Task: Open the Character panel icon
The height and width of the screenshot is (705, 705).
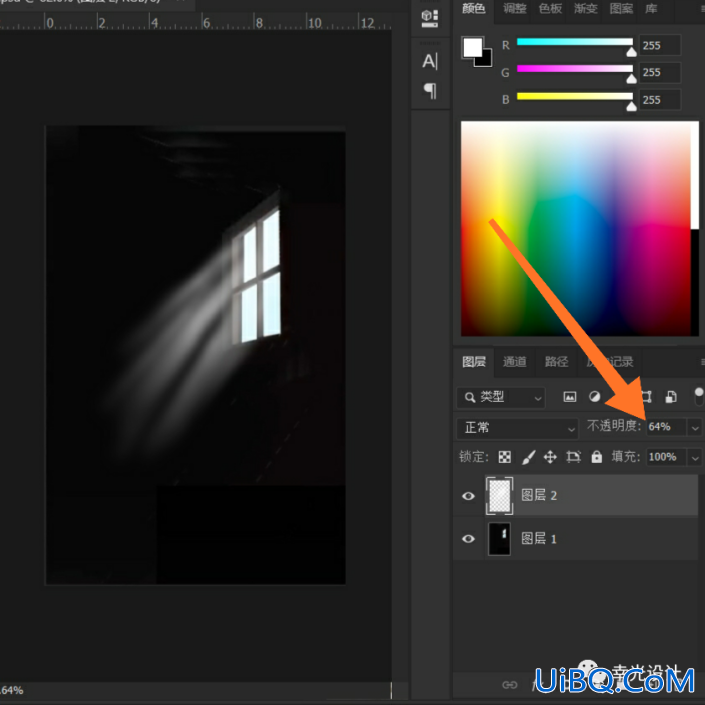Action: [x=430, y=61]
